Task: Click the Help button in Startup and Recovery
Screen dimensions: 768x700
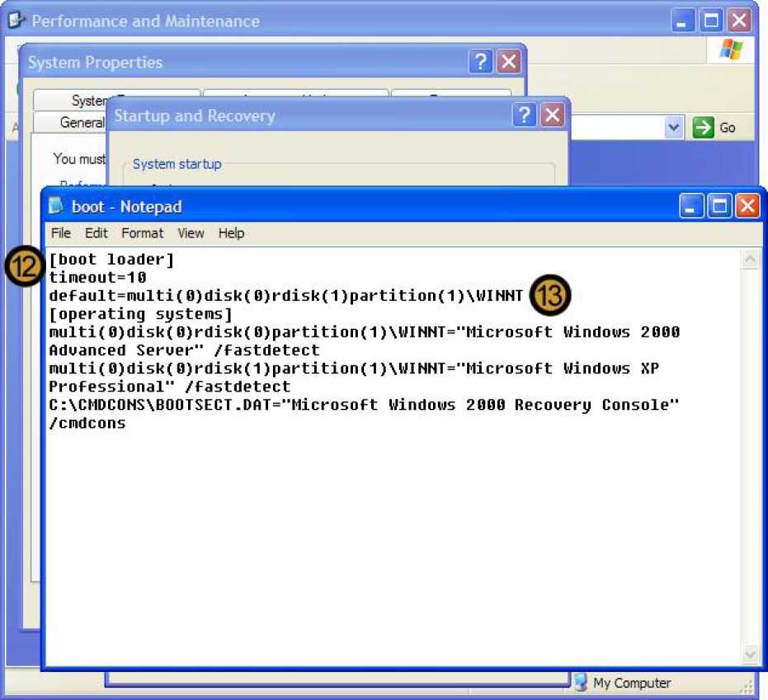Action: coord(524,115)
